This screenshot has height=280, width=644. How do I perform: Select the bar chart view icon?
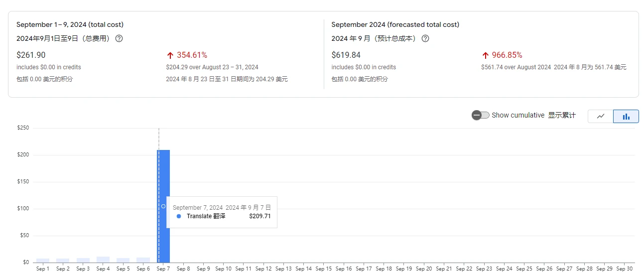point(626,116)
